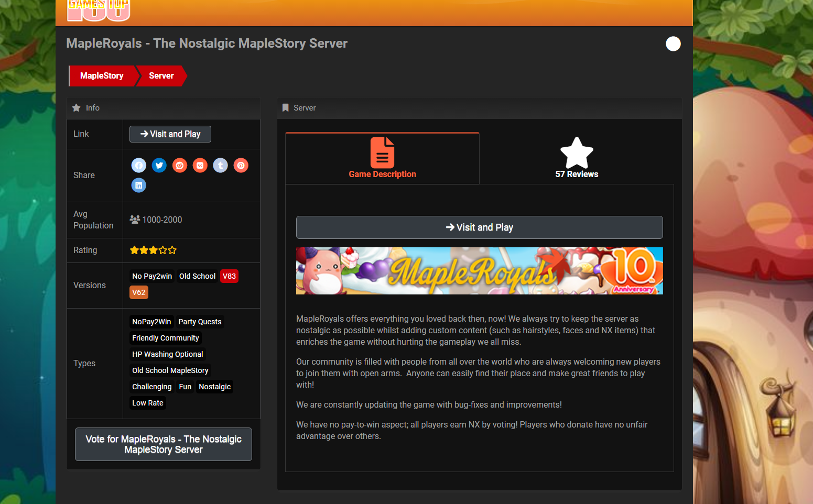Click the people icon beside 1000-2000
The width and height of the screenshot is (813, 504).
pos(135,220)
